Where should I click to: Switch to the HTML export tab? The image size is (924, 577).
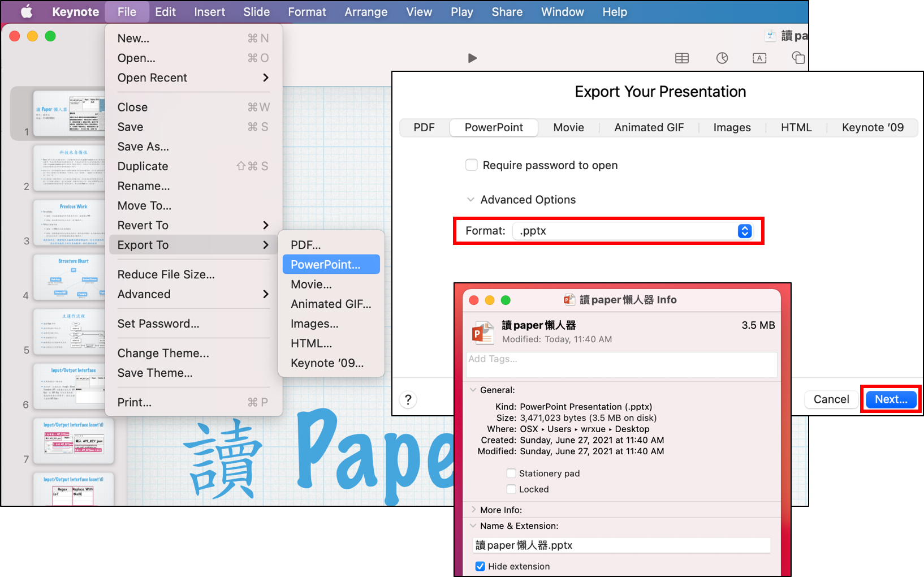click(796, 127)
